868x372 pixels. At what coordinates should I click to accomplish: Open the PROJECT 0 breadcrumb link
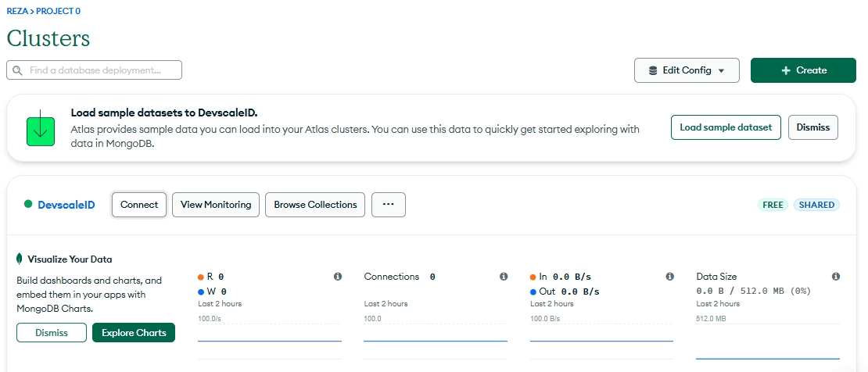pyautogui.click(x=58, y=11)
